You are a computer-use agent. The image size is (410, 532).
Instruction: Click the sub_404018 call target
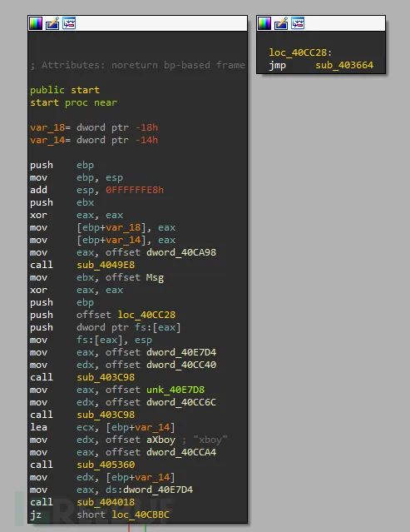pos(106,502)
